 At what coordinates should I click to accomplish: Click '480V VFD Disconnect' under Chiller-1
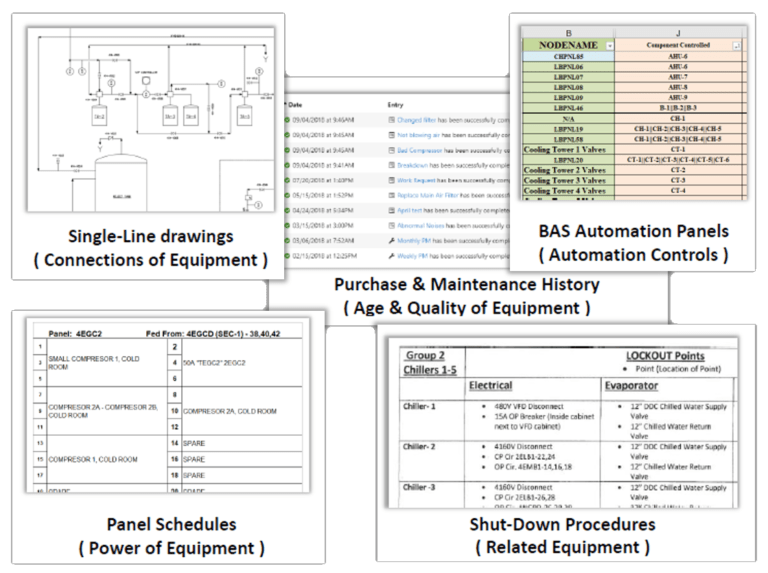(x=529, y=406)
